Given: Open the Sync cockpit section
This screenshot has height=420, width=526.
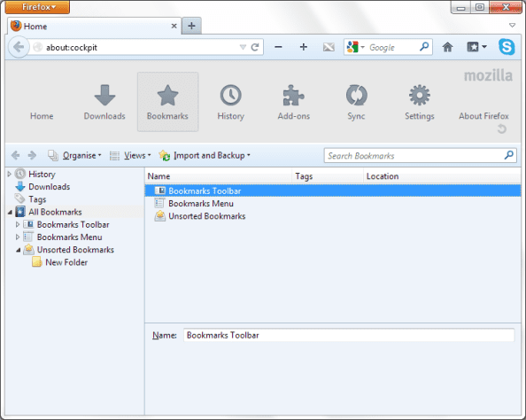Looking at the screenshot, I should coord(356,103).
